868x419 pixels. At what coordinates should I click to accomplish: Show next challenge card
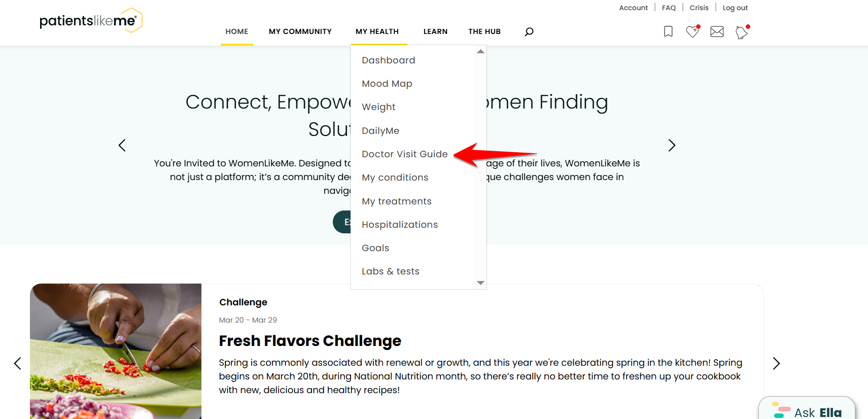(776, 363)
